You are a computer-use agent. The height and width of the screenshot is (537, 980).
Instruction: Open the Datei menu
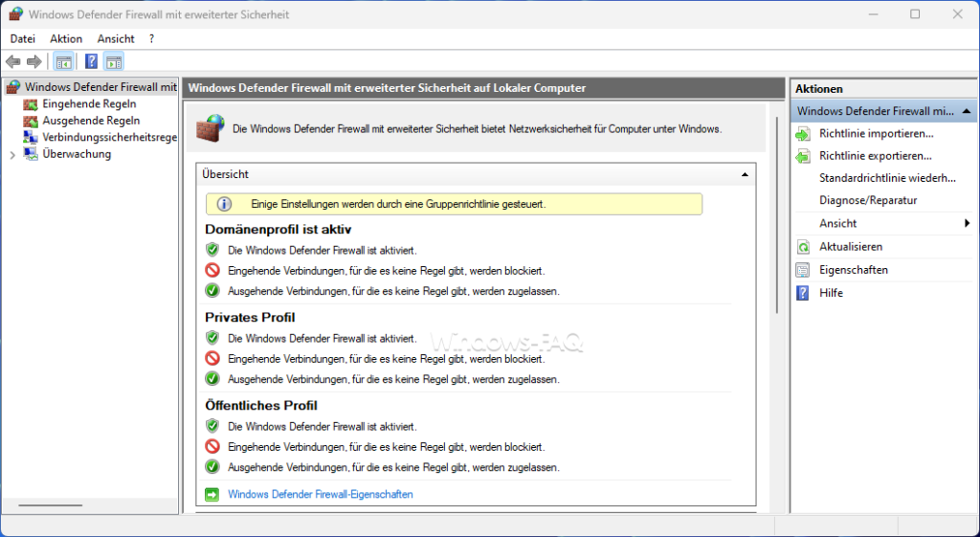tap(23, 38)
